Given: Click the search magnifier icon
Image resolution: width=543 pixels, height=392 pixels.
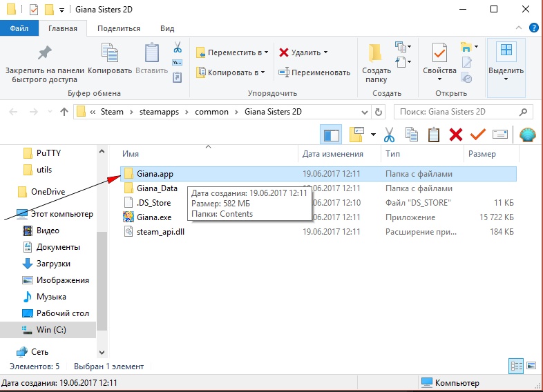Looking at the screenshot, I should pos(523,112).
